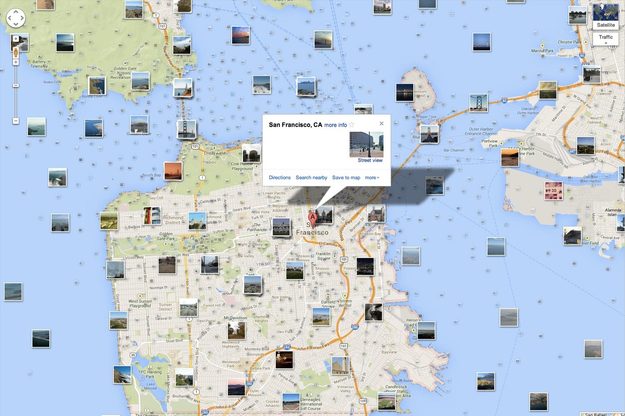This screenshot has height=416, width=625.
Task: Click the zoom slider handle
Action: (x=16, y=85)
